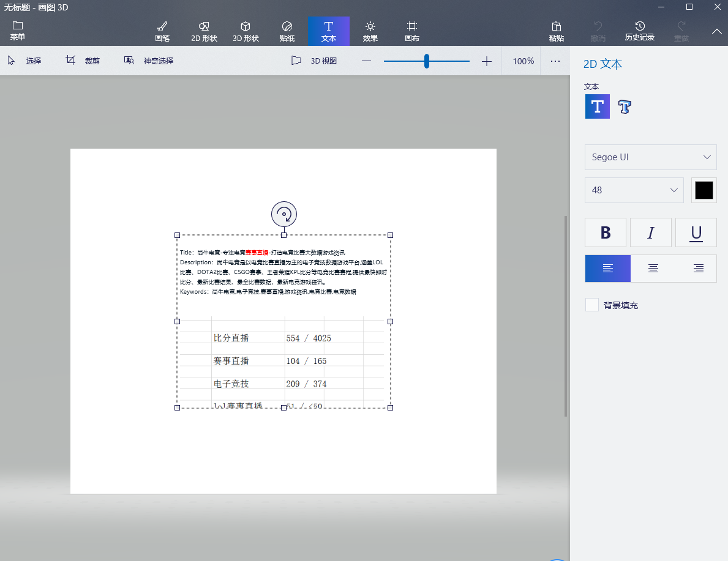This screenshot has width=728, height=561.
Task: Toggle bold B formatting
Action: tap(606, 232)
